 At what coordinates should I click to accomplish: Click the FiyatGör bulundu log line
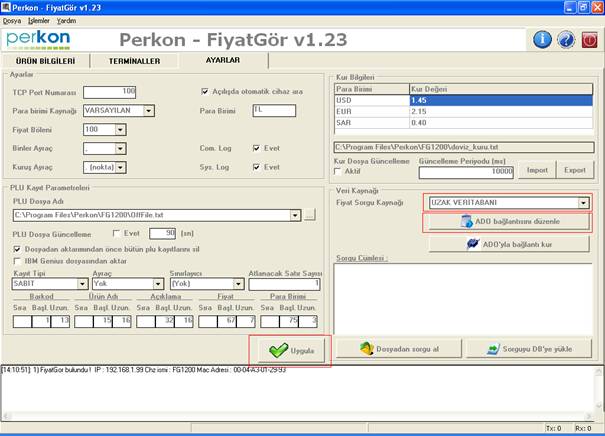click(x=144, y=370)
